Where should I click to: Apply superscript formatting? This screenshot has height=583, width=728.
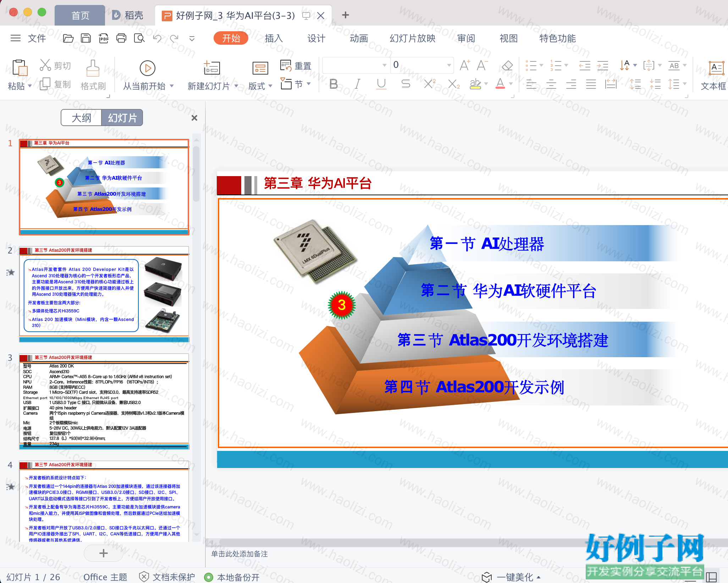coord(430,84)
